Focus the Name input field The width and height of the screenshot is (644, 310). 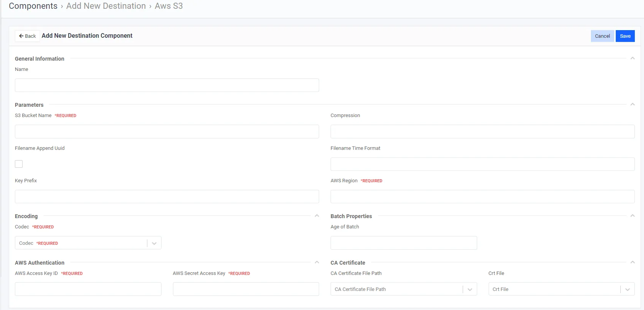pos(167,85)
